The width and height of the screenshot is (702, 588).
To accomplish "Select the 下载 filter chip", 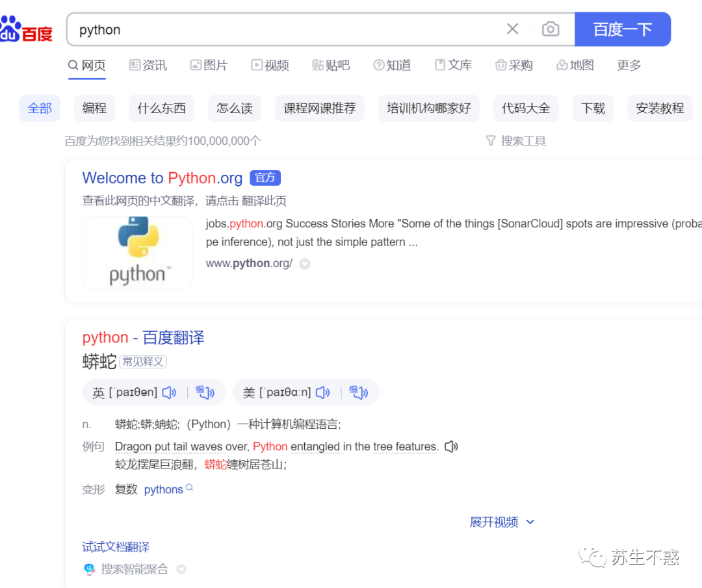I will click(x=593, y=109).
